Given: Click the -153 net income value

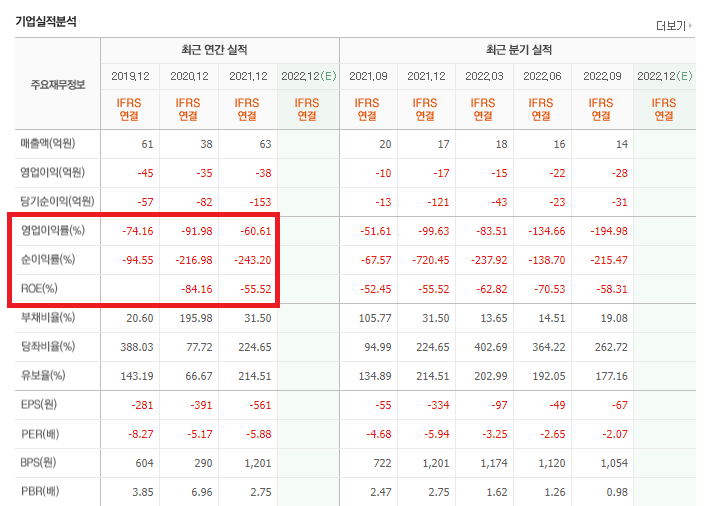Looking at the screenshot, I should [x=260, y=202].
